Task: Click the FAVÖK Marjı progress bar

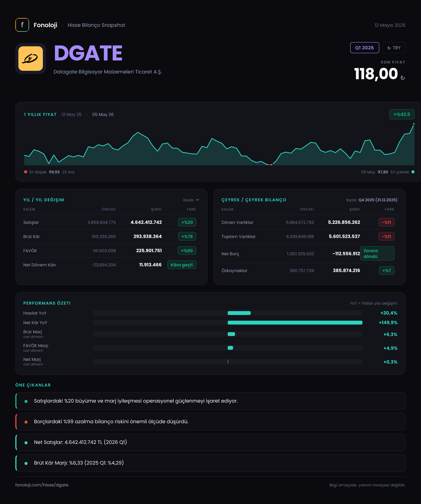Action: (x=228, y=348)
